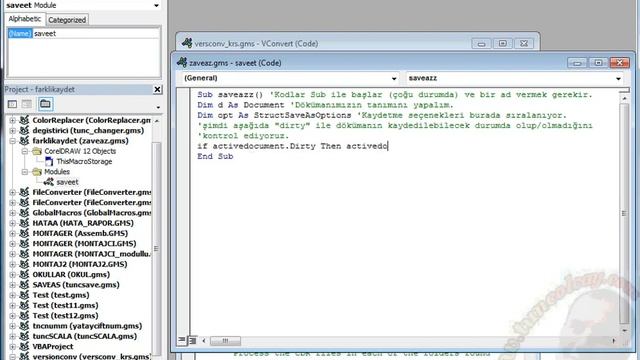
Task: Collapse the farklikaydet (zaveaz.gms) project
Action: 13,141
